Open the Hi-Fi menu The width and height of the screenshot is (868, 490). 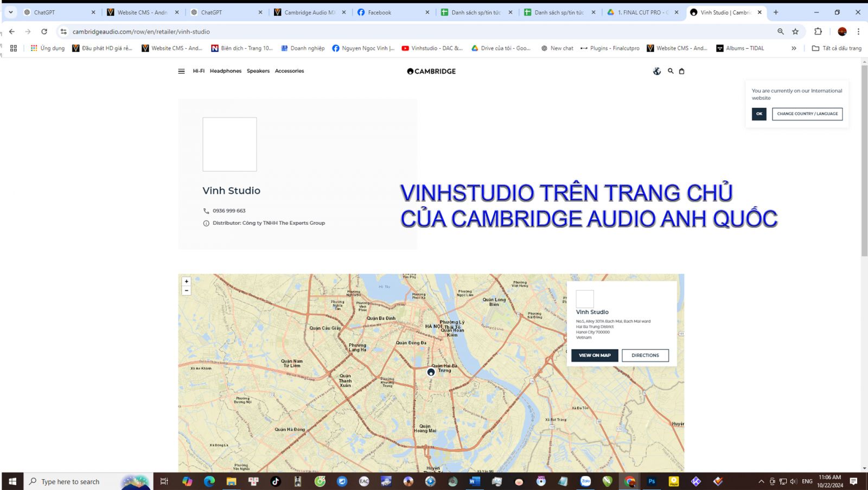tap(199, 71)
